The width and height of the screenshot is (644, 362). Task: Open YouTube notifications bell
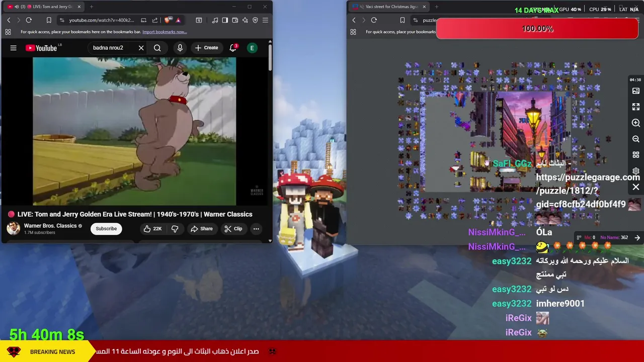pyautogui.click(x=233, y=48)
